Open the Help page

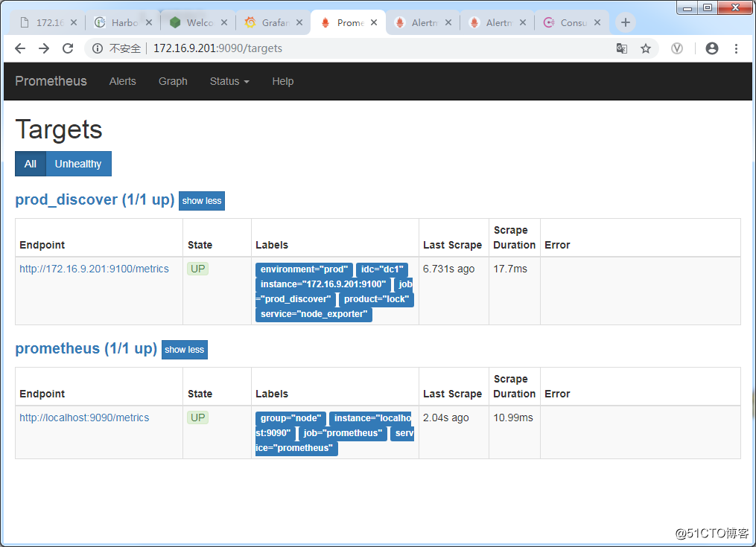(x=282, y=81)
